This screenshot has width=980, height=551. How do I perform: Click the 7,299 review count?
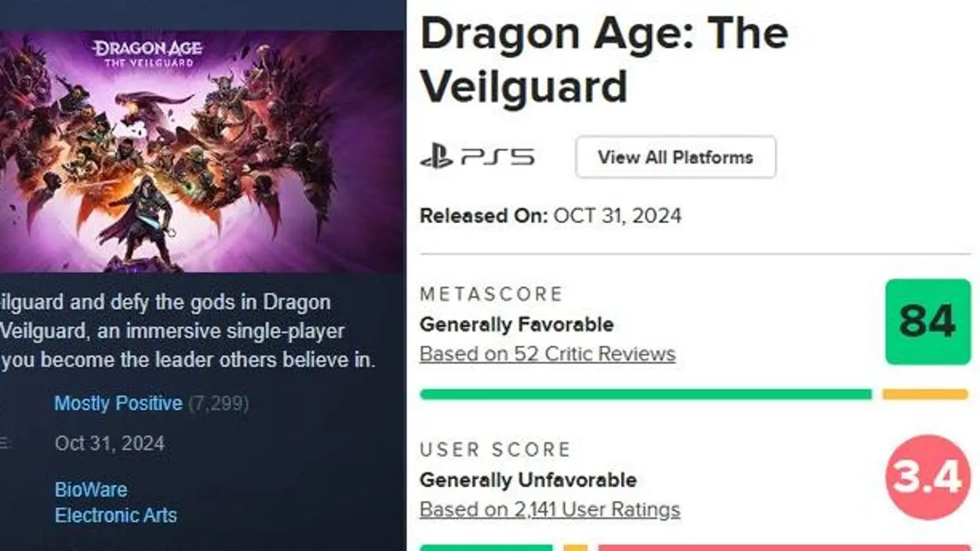(x=219, y=403)
